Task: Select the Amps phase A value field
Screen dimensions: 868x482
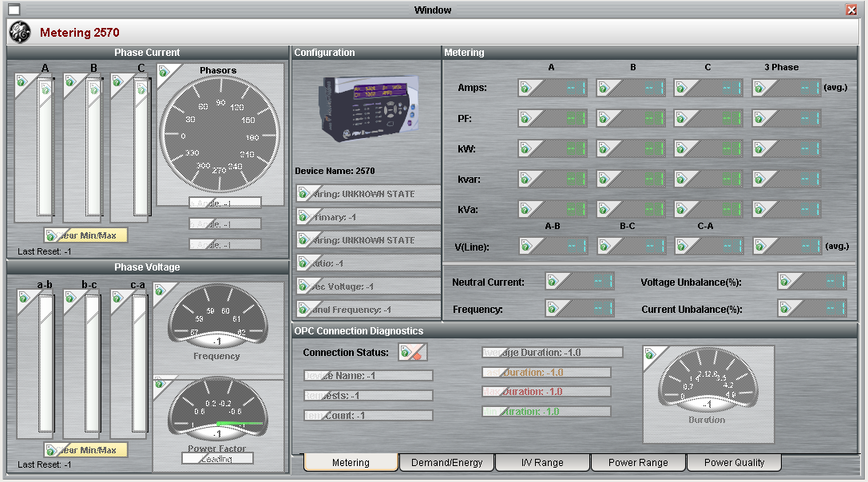Action: pyautogui.click(x=553, y=88)
